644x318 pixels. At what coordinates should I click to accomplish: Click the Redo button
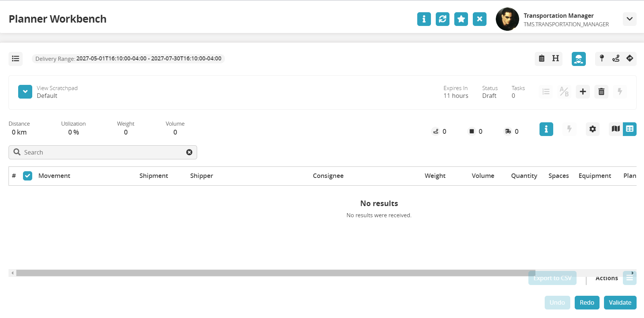tap(587, 302)
